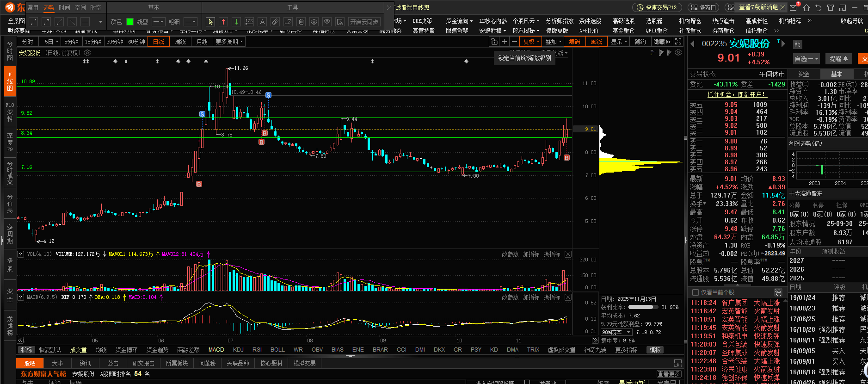Zoom in the K-line chart with plus

(x=504, y=42)
